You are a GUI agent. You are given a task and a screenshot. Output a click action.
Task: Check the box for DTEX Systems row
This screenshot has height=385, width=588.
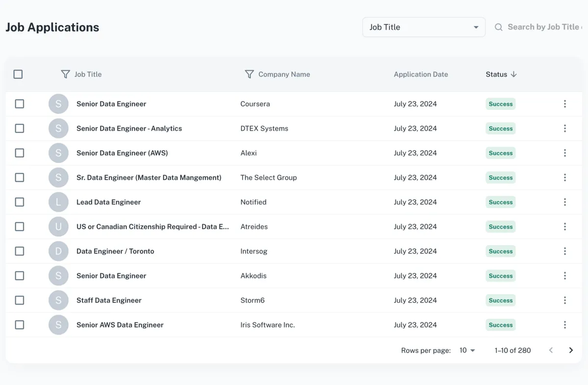click(20, 128)
